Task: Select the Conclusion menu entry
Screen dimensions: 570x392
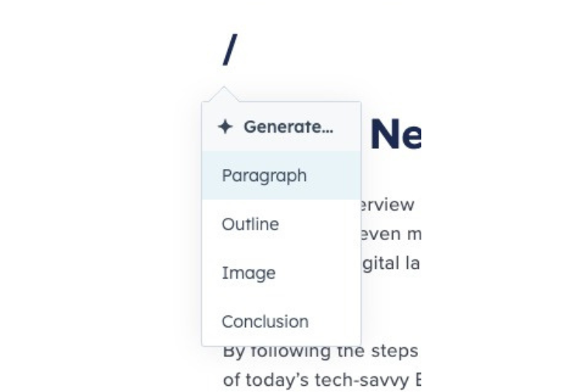Action: click(265, 322)
